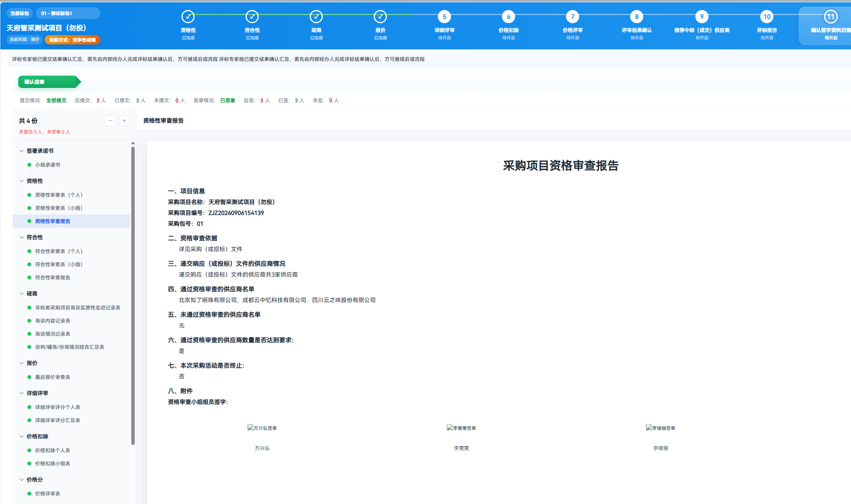The image size is (851, 504).
Task: Collapse the 资格性 tree group
Action: click(22, 181)
